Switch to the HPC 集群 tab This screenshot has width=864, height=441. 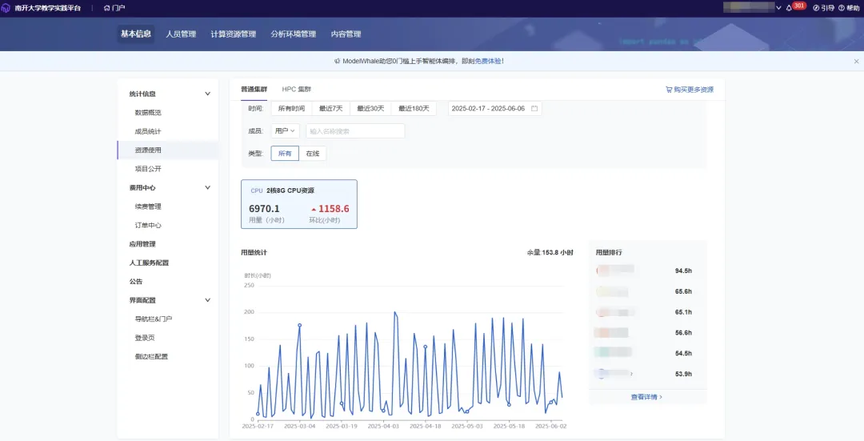296,89
